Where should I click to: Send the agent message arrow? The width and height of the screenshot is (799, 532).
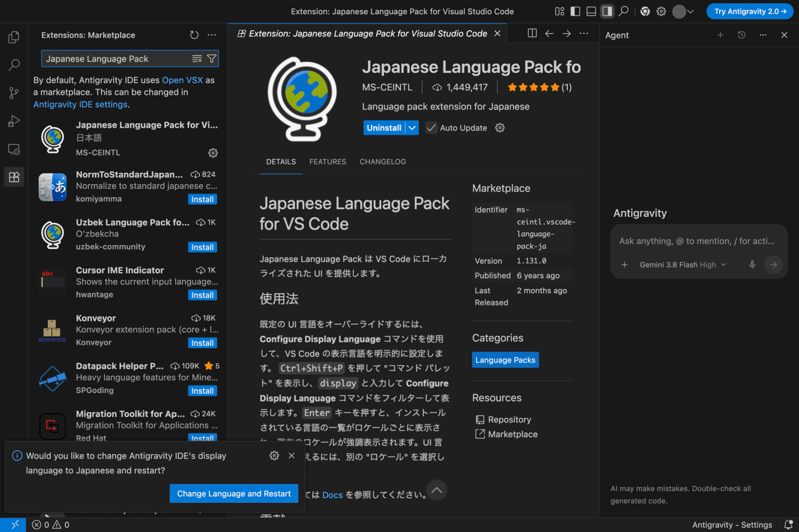pyautogui.click(x=773, y=265)
